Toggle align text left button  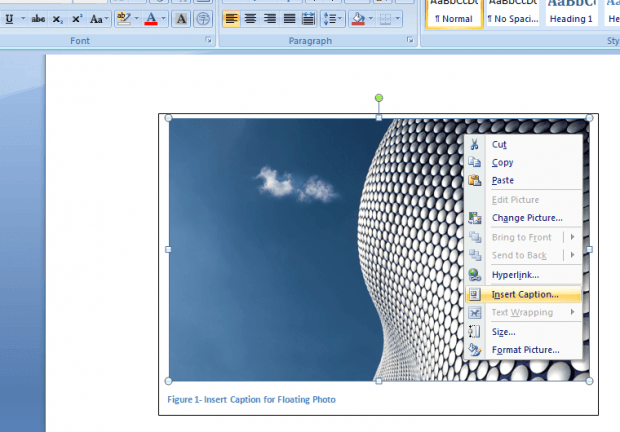click(x=231, y=19)
